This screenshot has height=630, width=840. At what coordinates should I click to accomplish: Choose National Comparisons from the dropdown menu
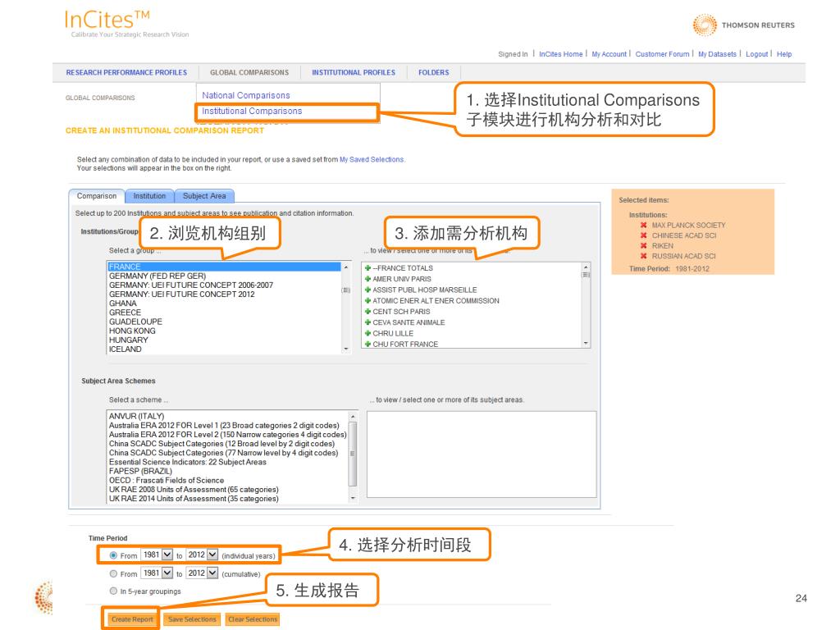(246, 95)
